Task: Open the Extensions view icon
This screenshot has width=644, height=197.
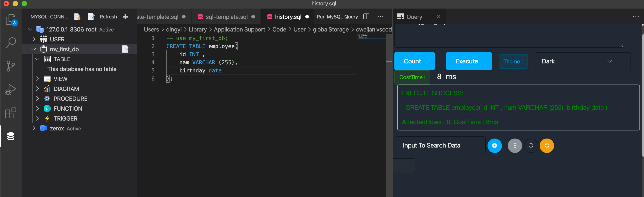Action: tap(11, 113)
